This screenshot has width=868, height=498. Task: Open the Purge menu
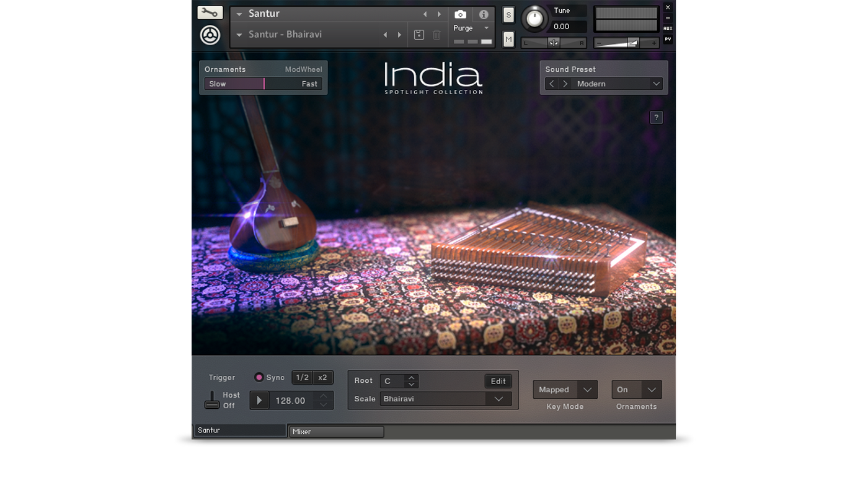pyautogui.click(x=471, y=28)
